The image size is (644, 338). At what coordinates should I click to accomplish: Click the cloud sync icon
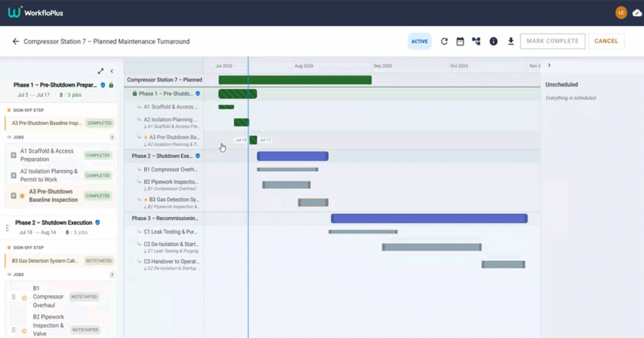click(x=637, y=13)
